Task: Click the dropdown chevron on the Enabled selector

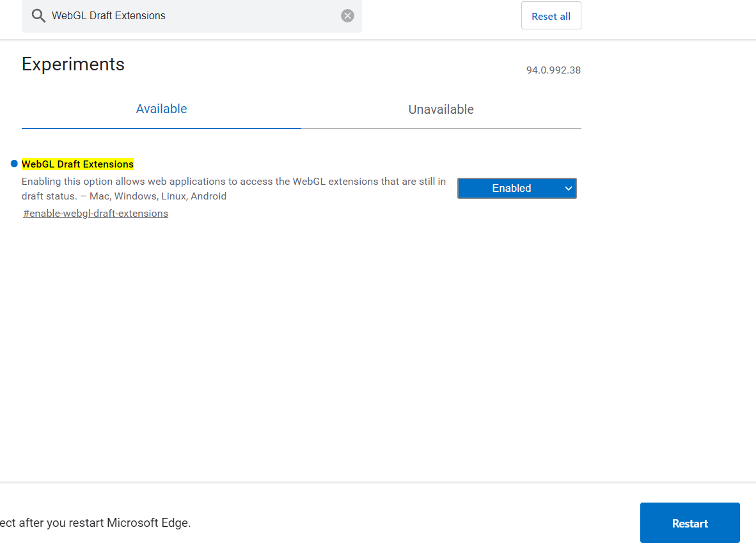Action: [x=568, y=188]
